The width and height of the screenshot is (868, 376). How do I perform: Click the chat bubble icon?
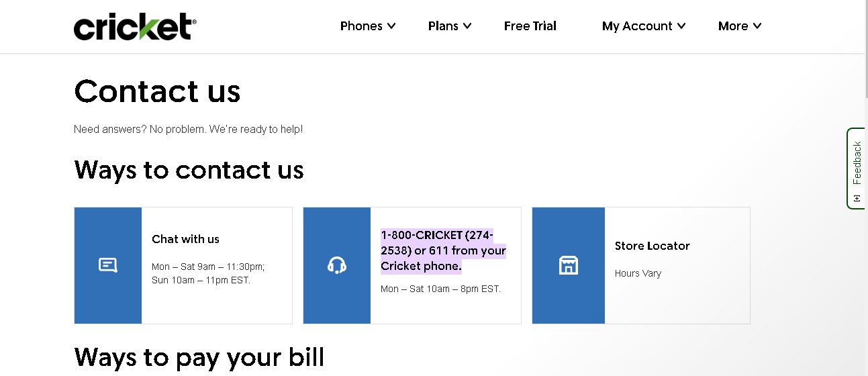point(108,265)
